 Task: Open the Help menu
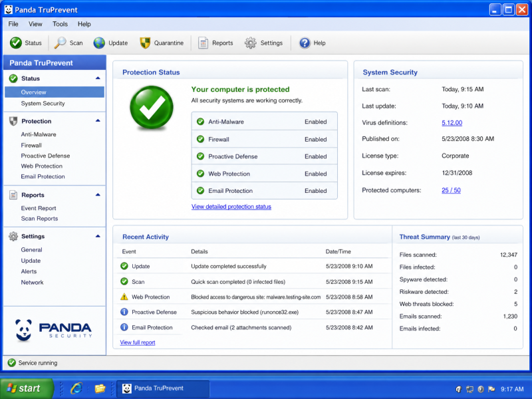click(84, 24)
